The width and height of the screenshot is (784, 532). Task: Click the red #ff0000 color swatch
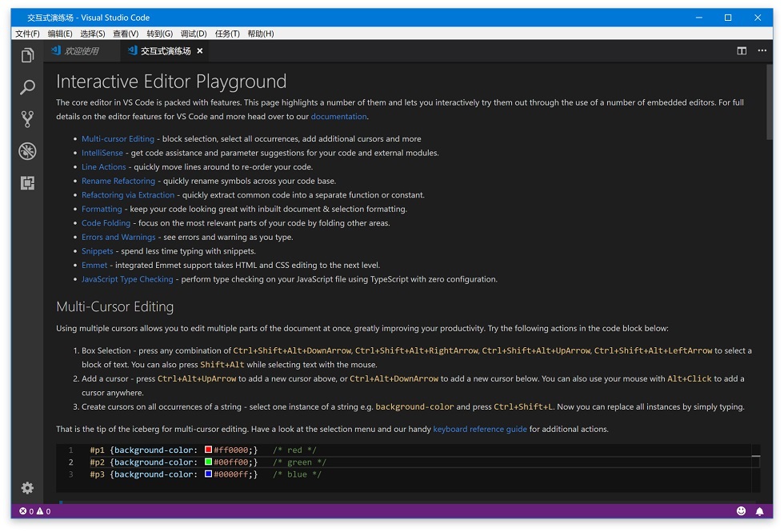tap(209, 450)
